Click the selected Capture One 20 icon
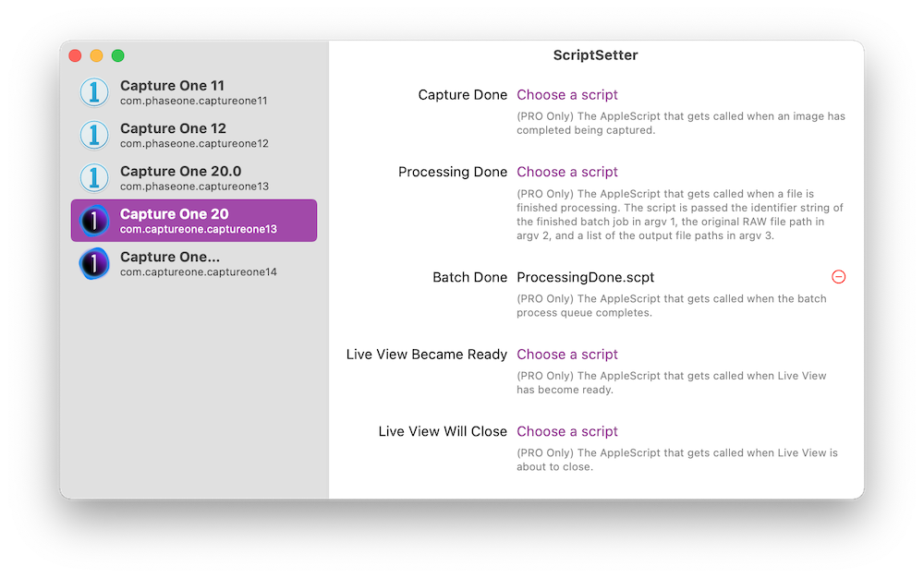 pos(94,221)
